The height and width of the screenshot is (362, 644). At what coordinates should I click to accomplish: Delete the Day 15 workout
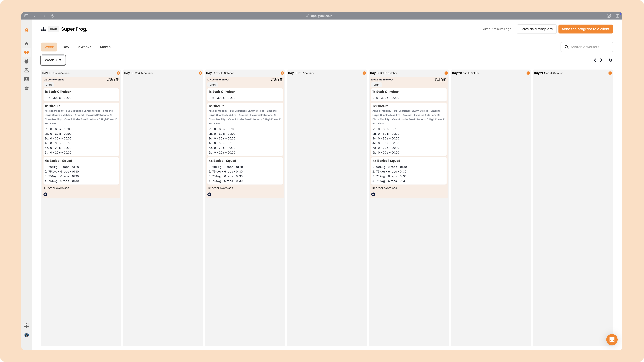[117, 80]
